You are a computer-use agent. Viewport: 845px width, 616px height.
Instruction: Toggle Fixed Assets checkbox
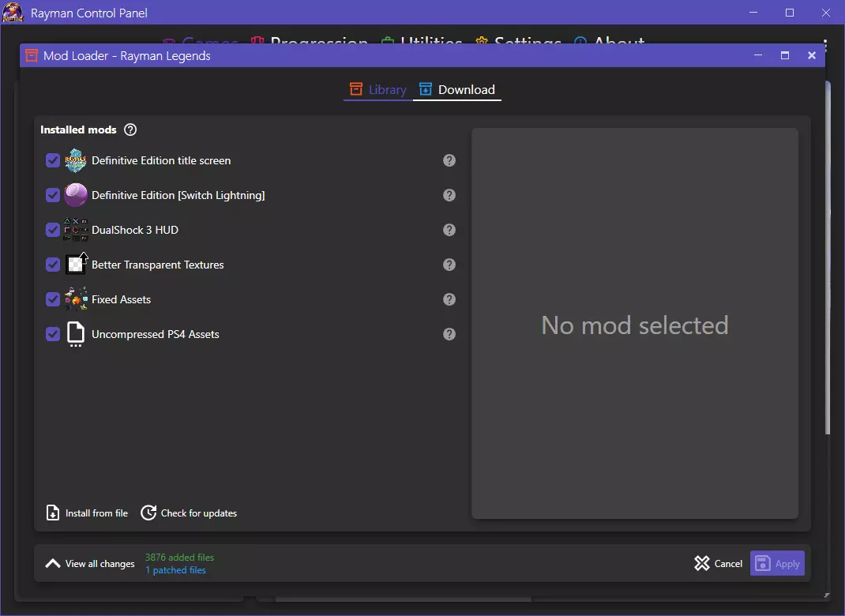(x=53, y=299)
